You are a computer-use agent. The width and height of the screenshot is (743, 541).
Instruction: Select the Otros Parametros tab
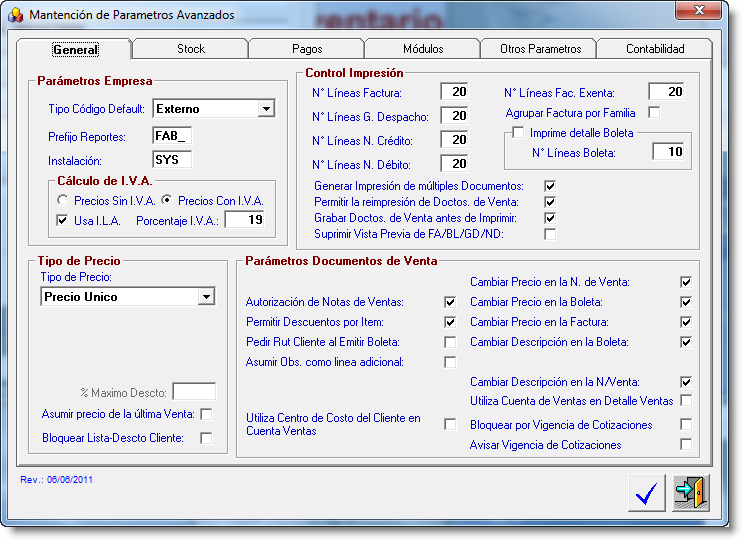(x=540, y=49)
